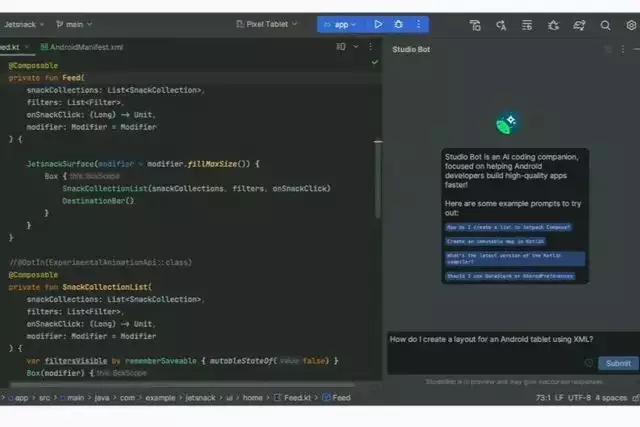The image size is (640, 427).
Task: Click the LF line separator indicator
Action: point(559,398)
